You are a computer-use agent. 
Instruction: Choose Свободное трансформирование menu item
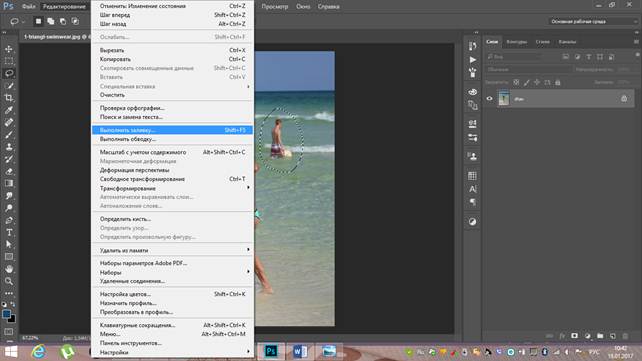(172, 179)
